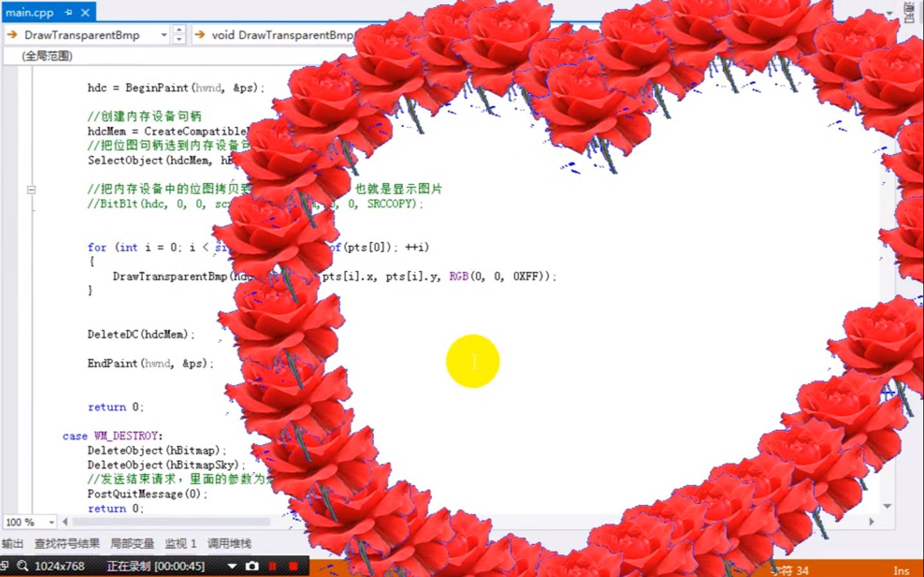Click the up arrow of the navigation stepper

pos(179,30)
